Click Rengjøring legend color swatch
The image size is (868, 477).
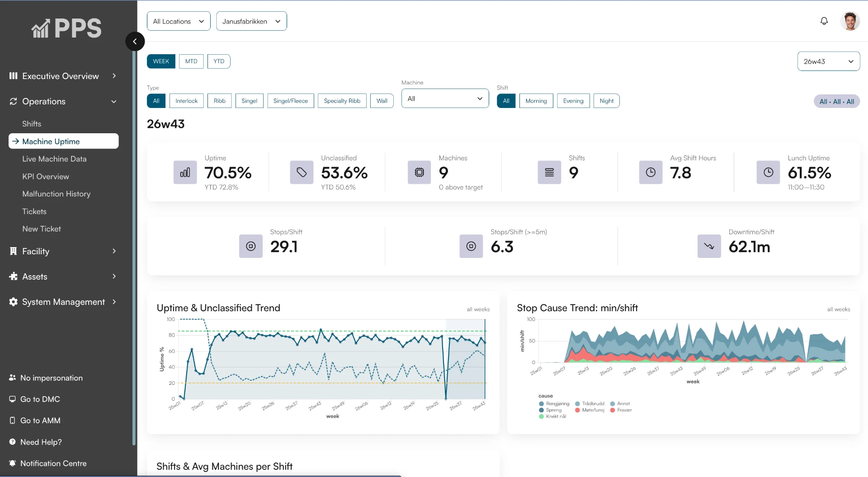click(541, 404)
